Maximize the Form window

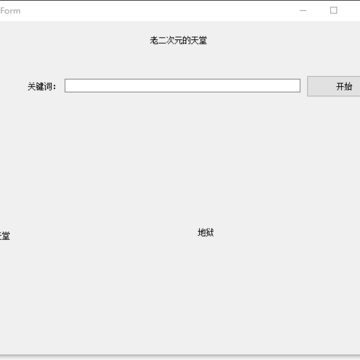tap(333, 11)
